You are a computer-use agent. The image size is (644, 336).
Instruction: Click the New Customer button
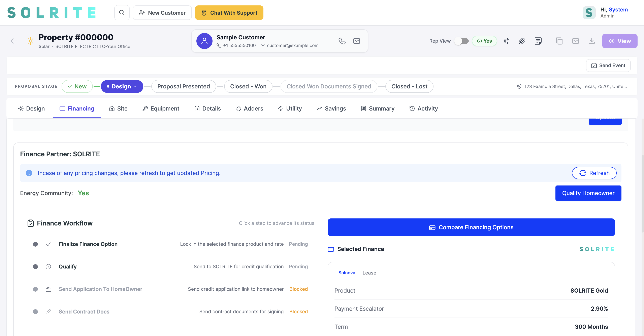tap(162, 13)
